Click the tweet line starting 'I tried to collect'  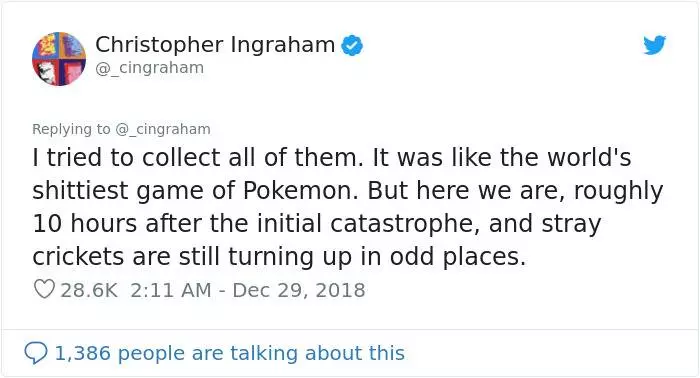pos(332,158)
